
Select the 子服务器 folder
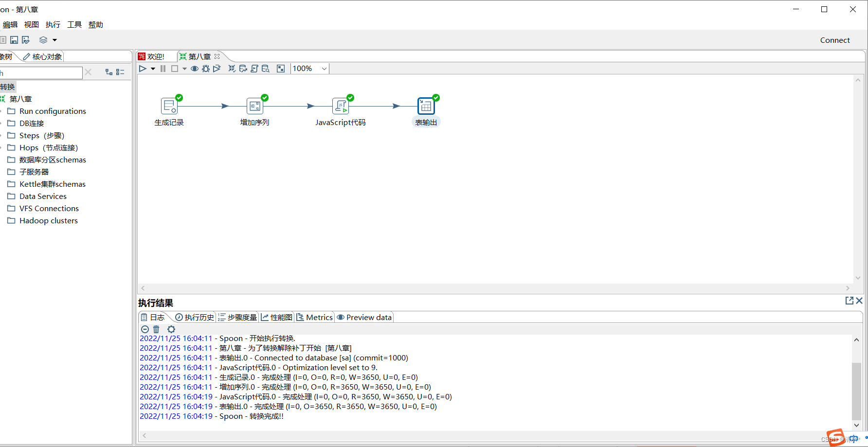pos(34,172)
